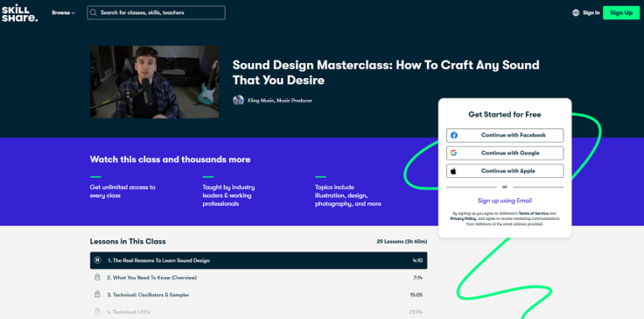Click the search magnifier icon

pos(93,13)
